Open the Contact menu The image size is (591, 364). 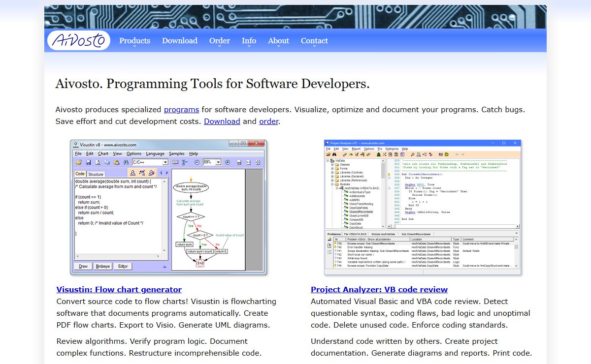pos(314,41)
